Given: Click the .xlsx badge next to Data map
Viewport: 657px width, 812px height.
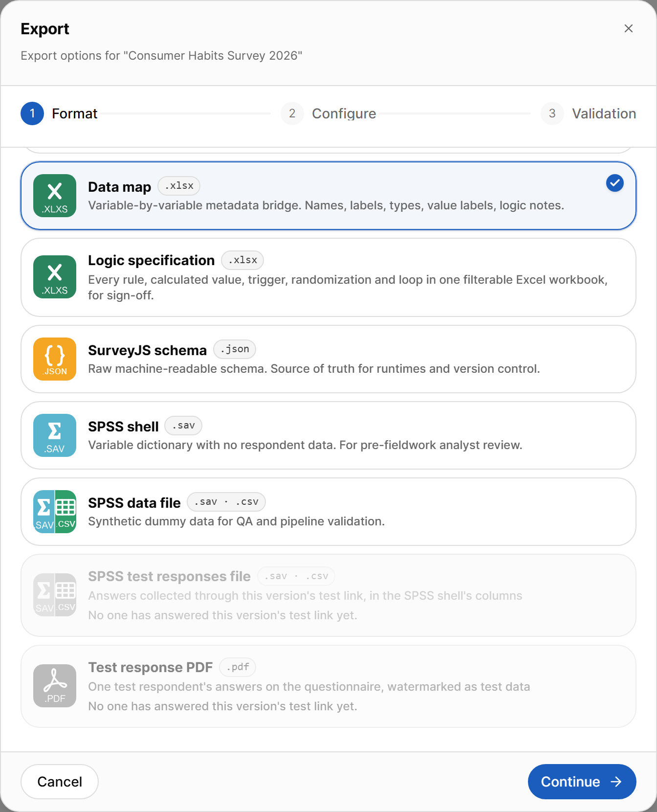Looking at the screenshot, I should tap(179, 186).
